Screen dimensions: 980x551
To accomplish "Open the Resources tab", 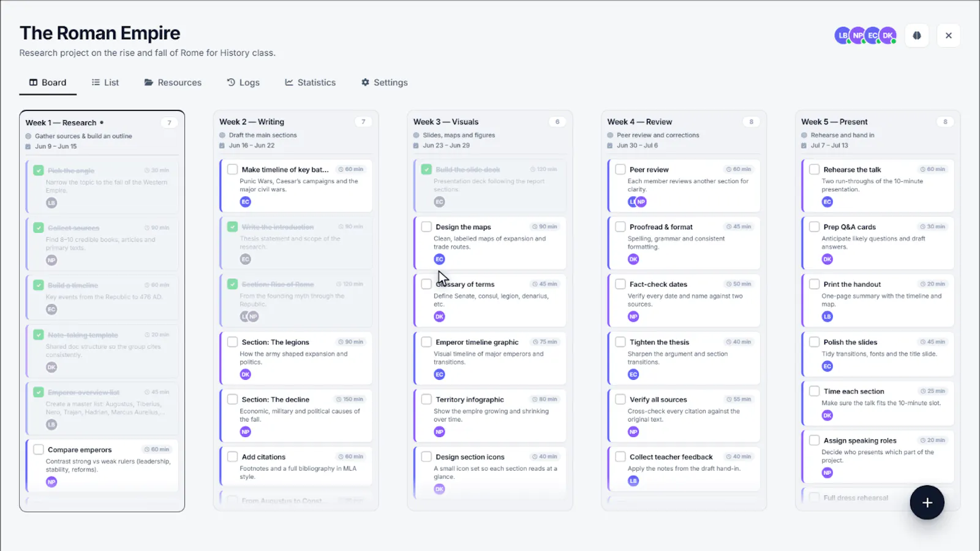I will pyautogui.click(x=173, y=83).
